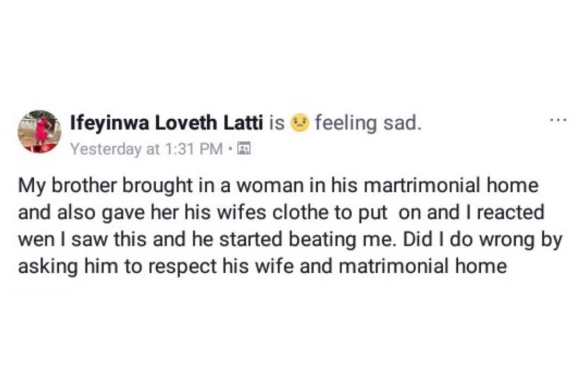Click the first line starting 'My brother brought'

(278, 186)
